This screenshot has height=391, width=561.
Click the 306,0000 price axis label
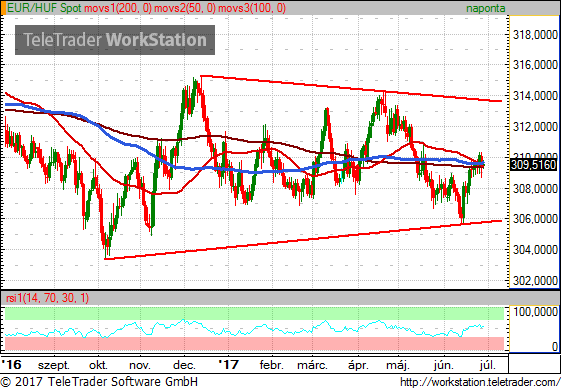pos(535,218)
